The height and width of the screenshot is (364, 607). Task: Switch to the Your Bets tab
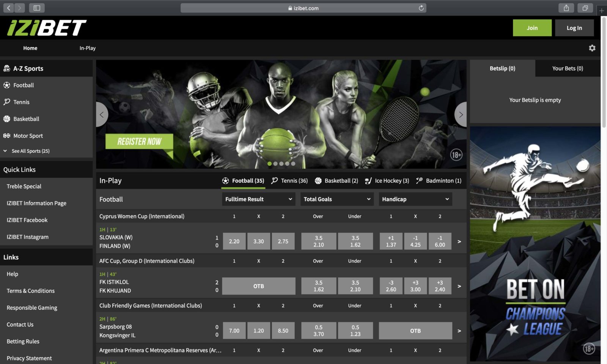click(568, 68)
